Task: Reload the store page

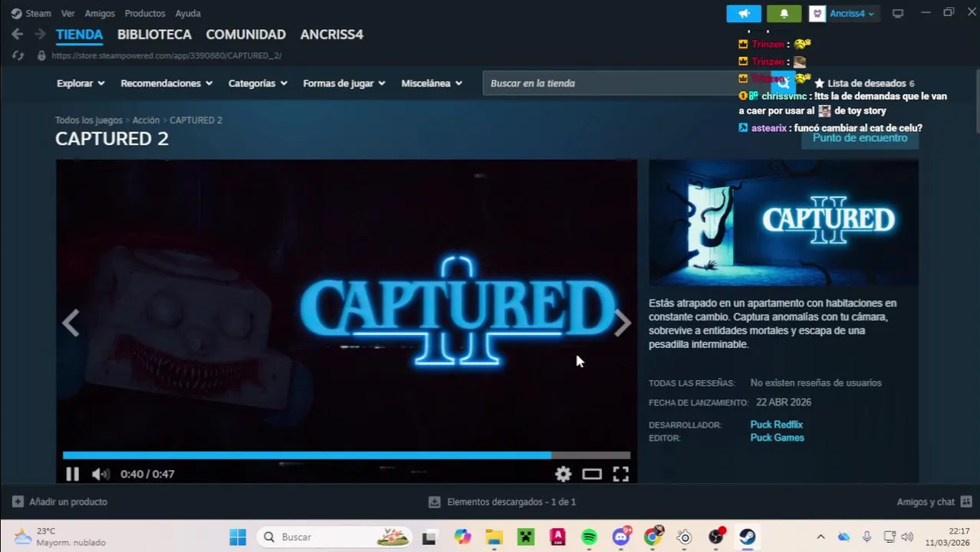Action: (18, 56)
